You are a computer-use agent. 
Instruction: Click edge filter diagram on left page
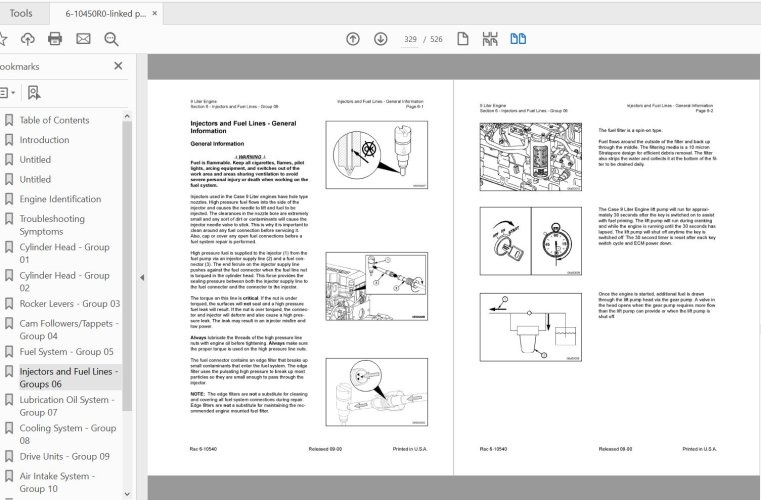point(377,392)
